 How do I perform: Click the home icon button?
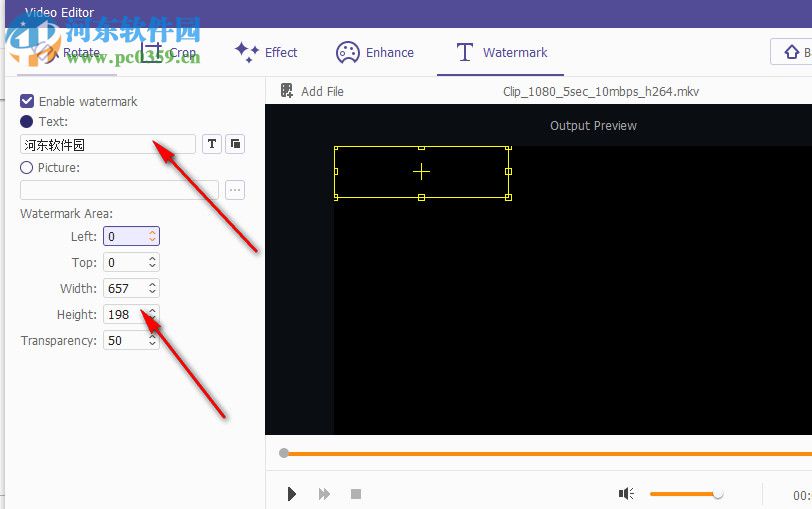pos(791,52)
